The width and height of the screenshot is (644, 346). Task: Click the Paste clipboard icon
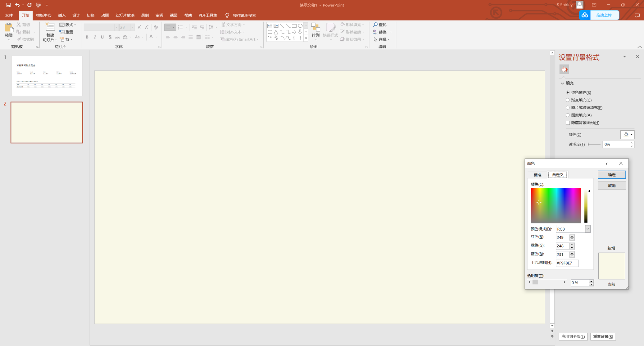click(x=9, y=28)
